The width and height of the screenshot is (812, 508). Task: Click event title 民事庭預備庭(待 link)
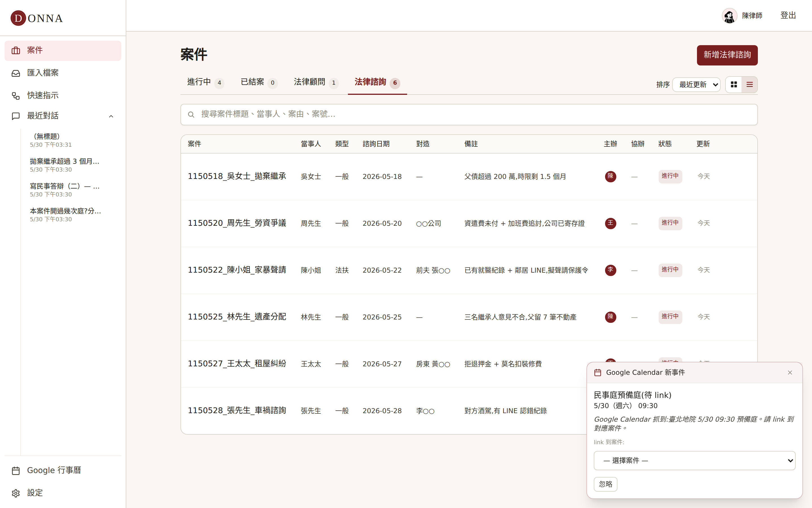pyautogui.click(x=632, y=395)
